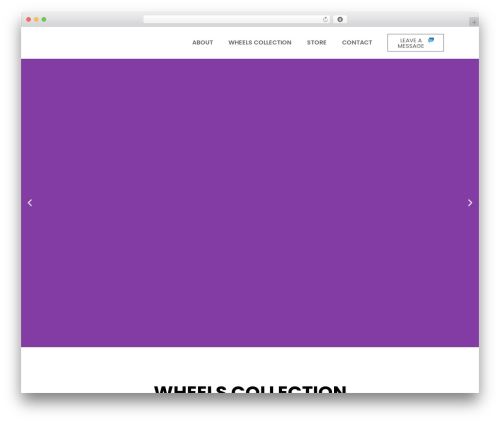Click the round icon button beside the address bar
Image resolution: width=500 pixels, height=423 pixels.
pyautogui.click(x=340, y=20)
